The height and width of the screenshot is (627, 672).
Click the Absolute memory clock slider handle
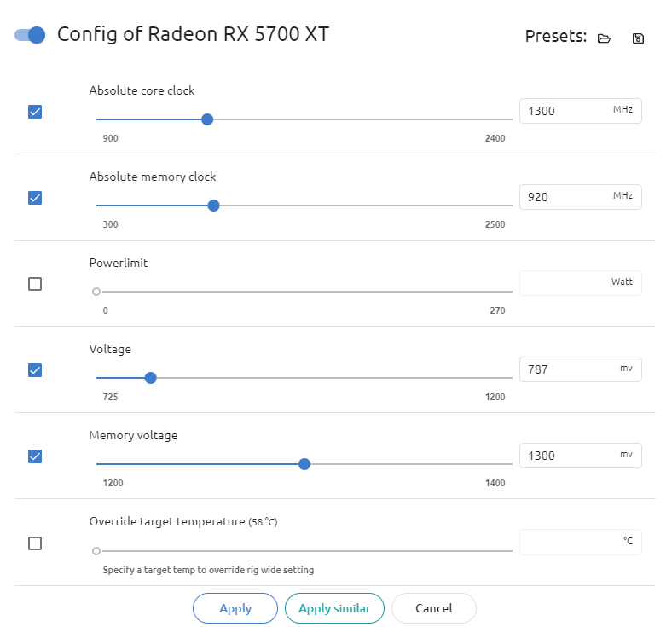click(x=213, y=206)
